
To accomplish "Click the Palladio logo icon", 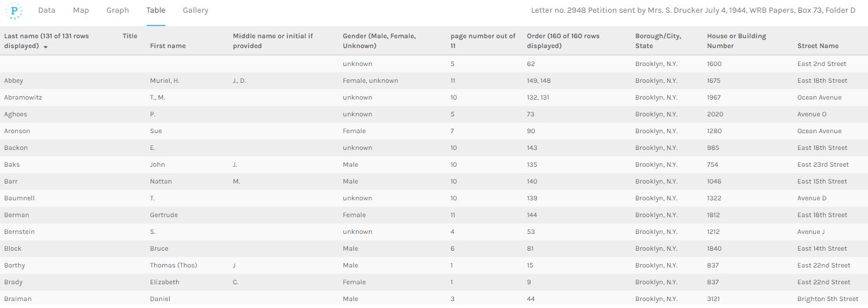I will click(x=14, y=10).
